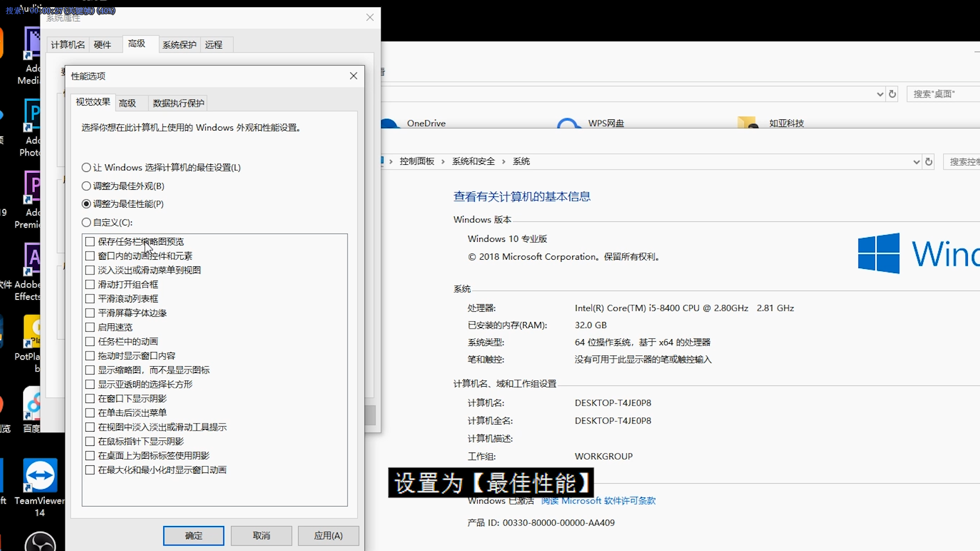Enable 淡入淡出或滑动菜单到视图

(x=90, y=270)
